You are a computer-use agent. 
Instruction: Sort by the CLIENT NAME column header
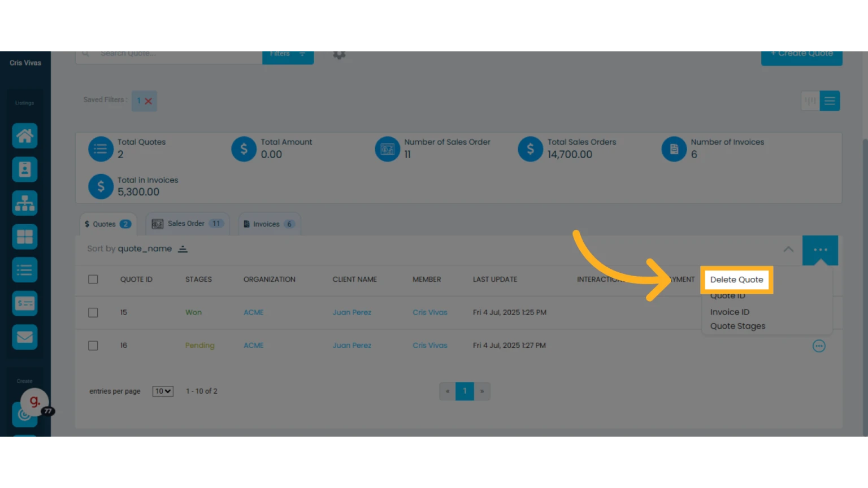[354, 280]
